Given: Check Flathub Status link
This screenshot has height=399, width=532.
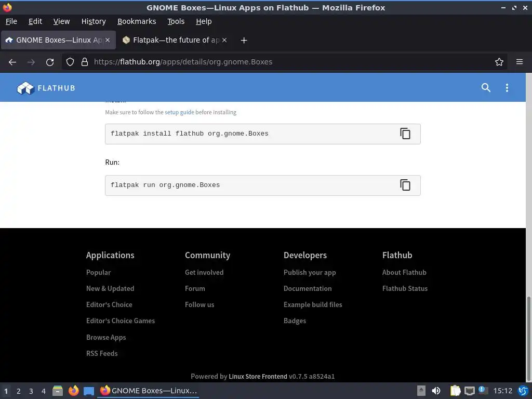Looking at the screenshot, I should 405,289.
